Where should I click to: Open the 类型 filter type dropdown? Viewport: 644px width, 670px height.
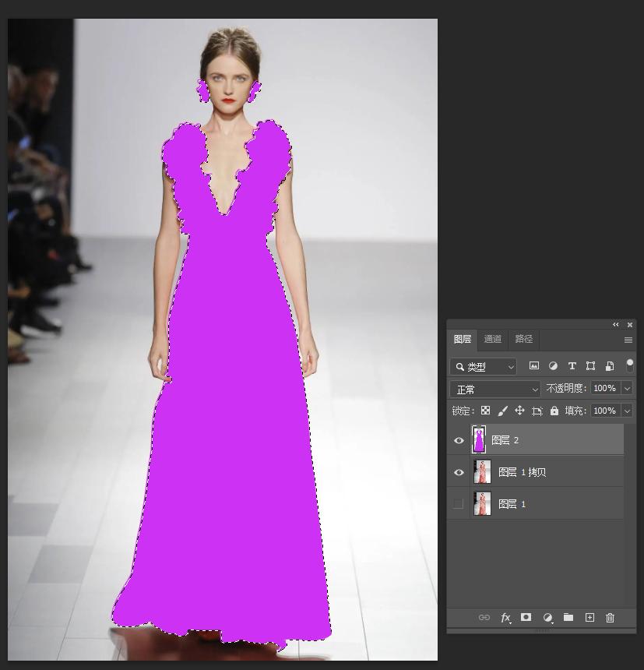(x=484, y=366)
